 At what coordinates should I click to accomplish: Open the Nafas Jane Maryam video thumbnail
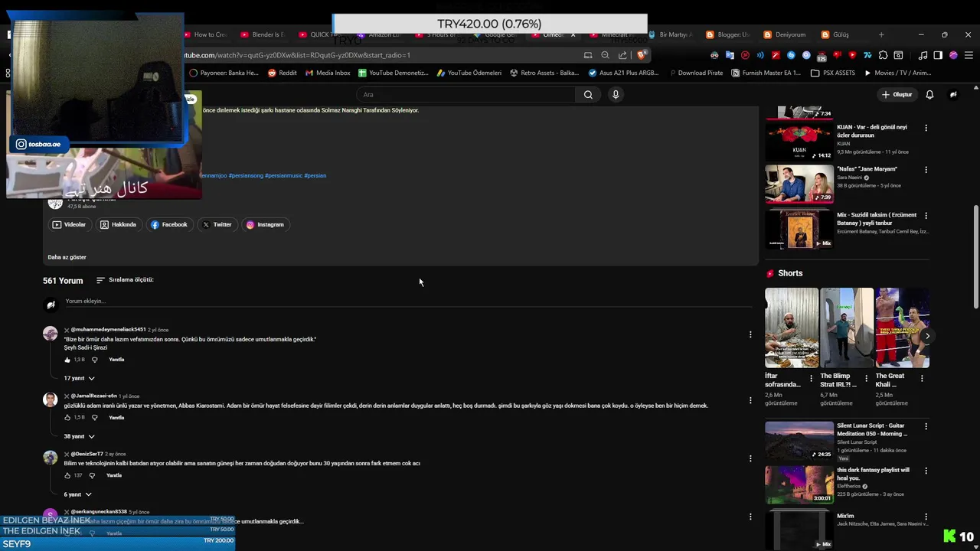(799, 184)
